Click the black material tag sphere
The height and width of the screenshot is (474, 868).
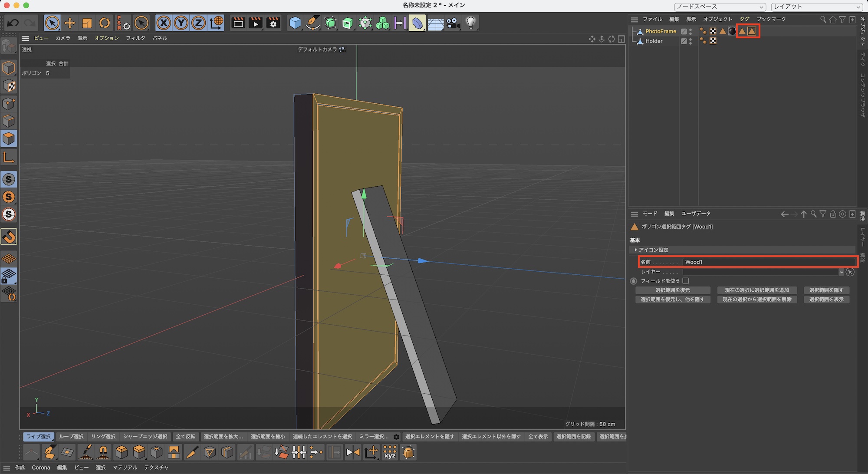(x=732, y=31)
